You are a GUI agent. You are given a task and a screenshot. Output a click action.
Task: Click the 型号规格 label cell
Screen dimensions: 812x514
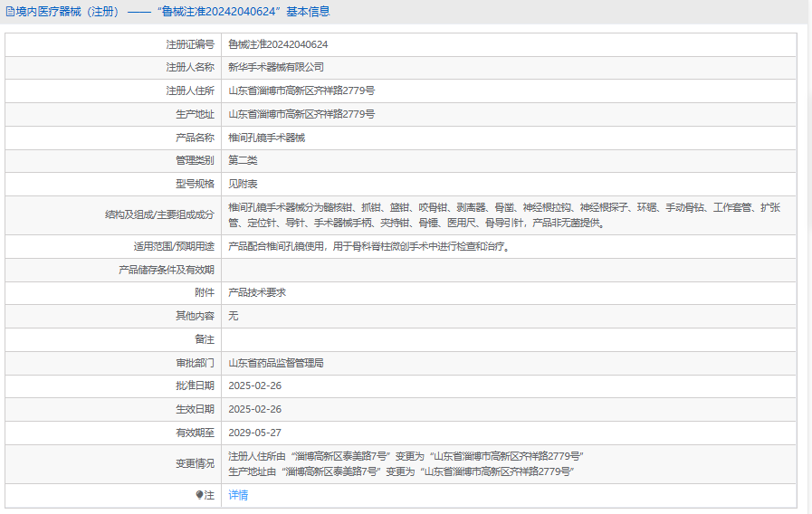pyautogui.click(x=113, y=185)
